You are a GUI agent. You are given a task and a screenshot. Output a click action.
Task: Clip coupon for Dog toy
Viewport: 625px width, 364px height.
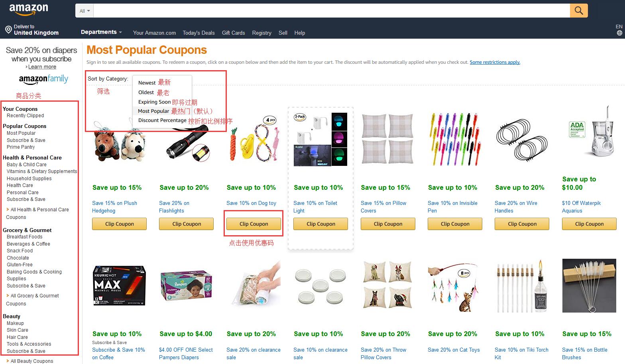(254, 224)
